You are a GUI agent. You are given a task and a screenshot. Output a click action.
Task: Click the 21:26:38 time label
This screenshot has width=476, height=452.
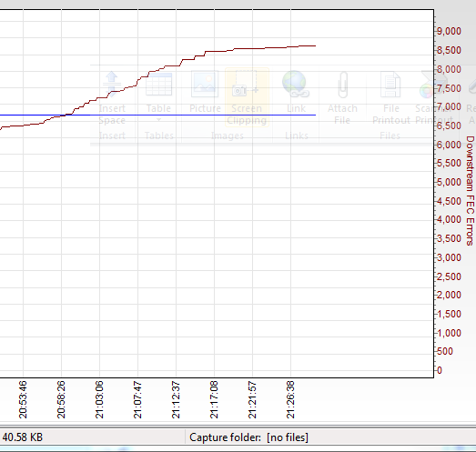point(291,400)
